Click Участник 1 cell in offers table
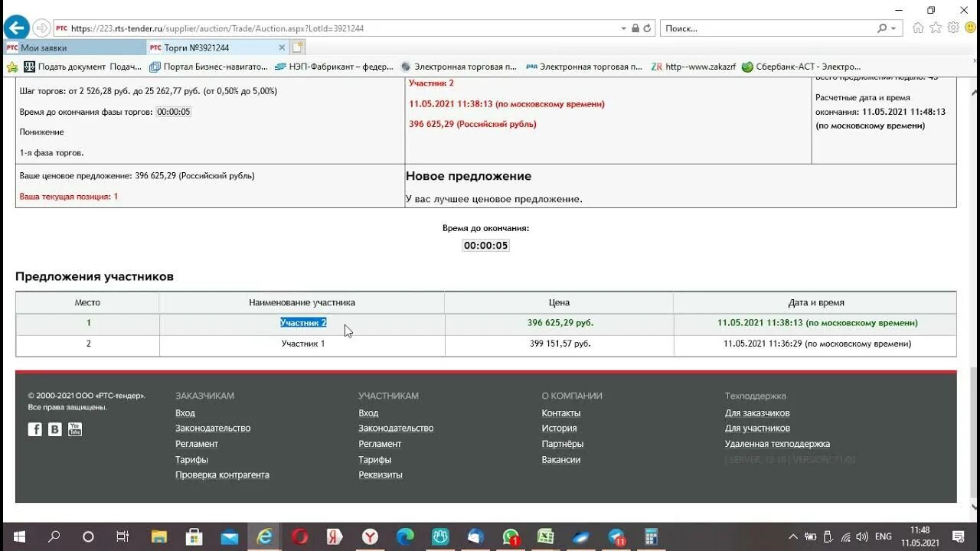The width and height of the screenshot is (980, 551). pyautogui.click(x=303, y=344)
